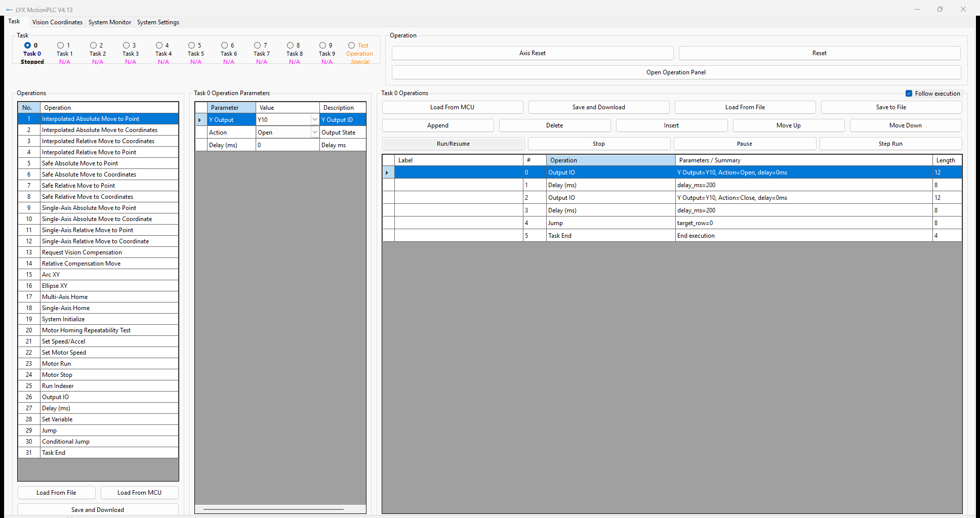The width and height of the screenshot is (980, 518).
Task: Open the Y Output value dropdown
Action: coord(314,119)
